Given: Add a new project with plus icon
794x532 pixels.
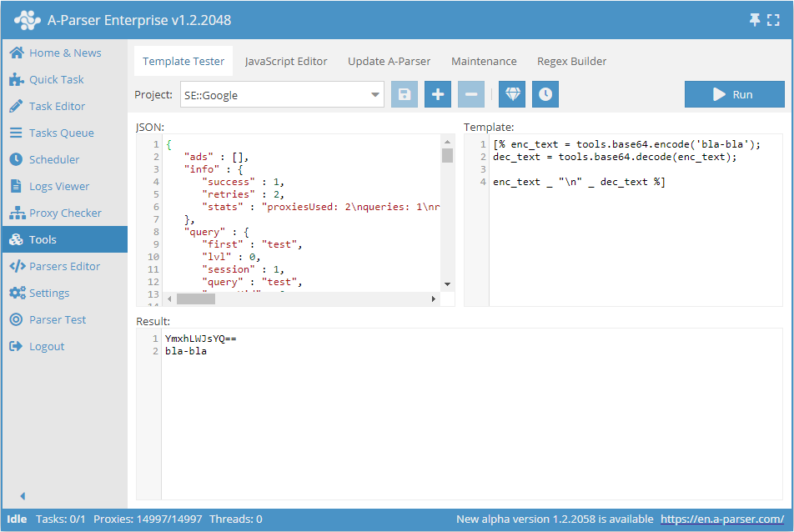Looking at the screenshot, I should coord(438,94).
